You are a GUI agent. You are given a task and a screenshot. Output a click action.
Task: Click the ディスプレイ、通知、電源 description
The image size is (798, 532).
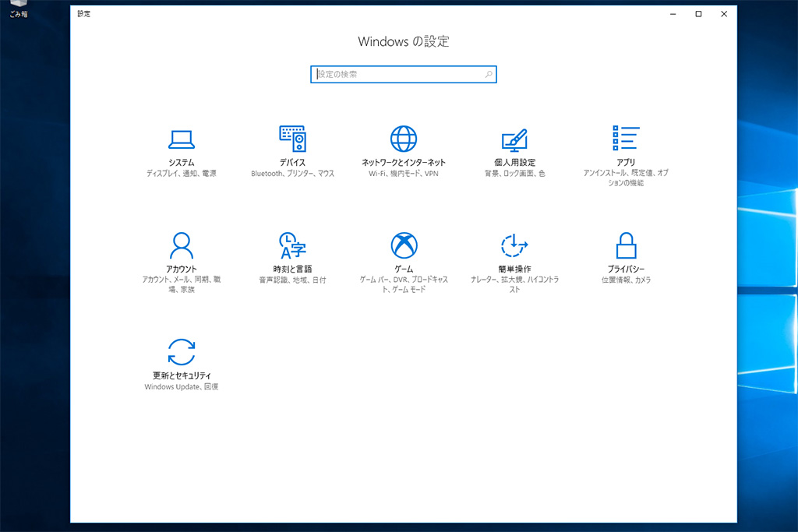(181, 174)
